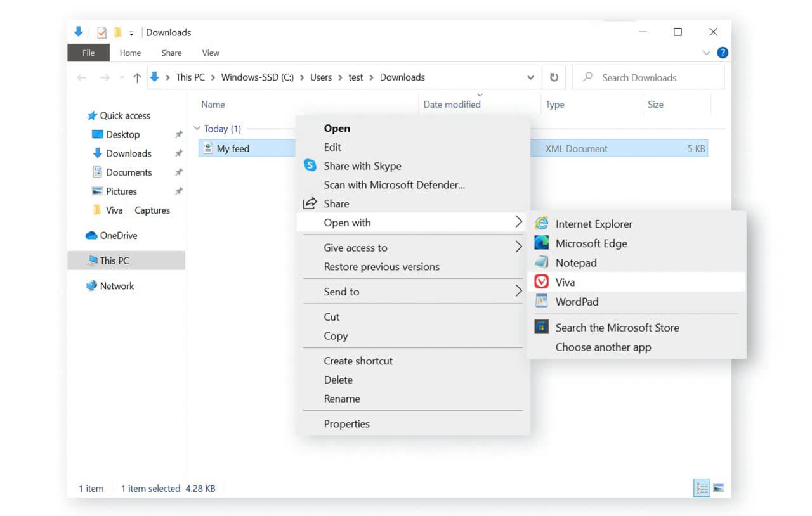This screenshot has height=516, width=812.
Task: Click the Skype icon in context menu
Action: [310, 166]
